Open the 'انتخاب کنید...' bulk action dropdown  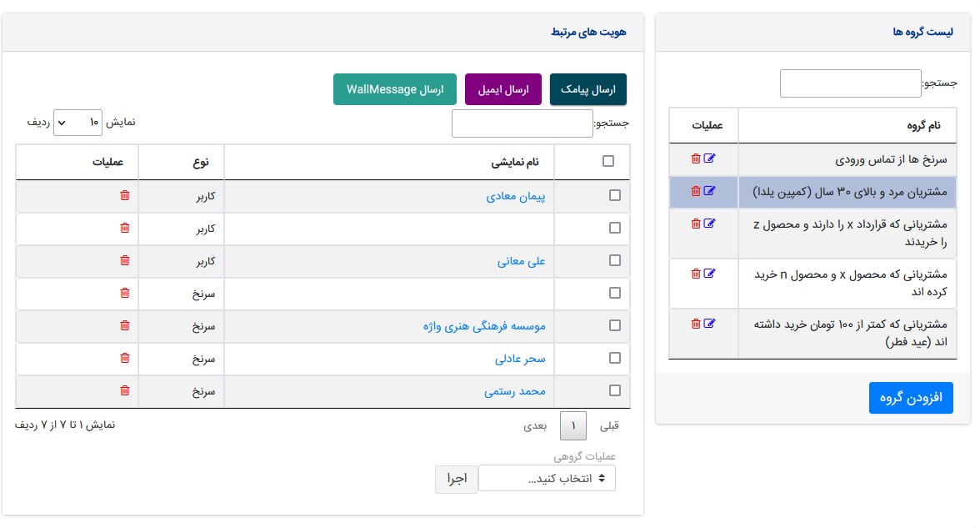coord(547,479)
